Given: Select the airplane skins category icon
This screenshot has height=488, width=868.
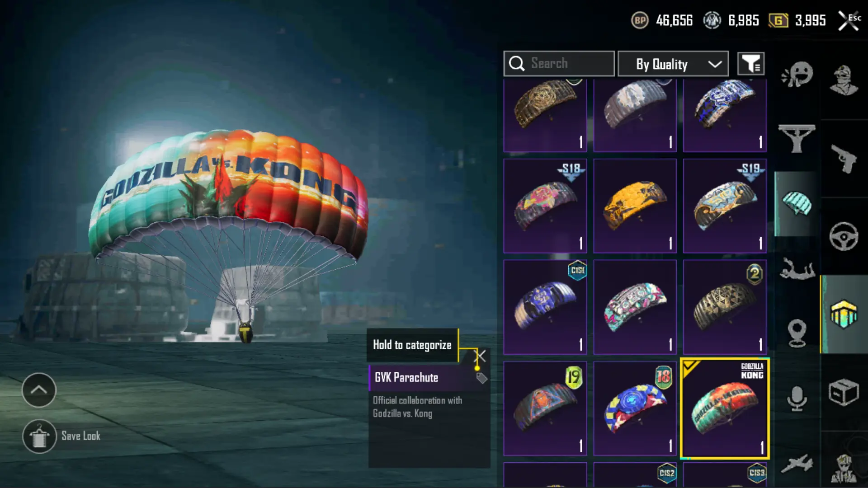Looking at the screenshot, I should click(x=797, y=464).
